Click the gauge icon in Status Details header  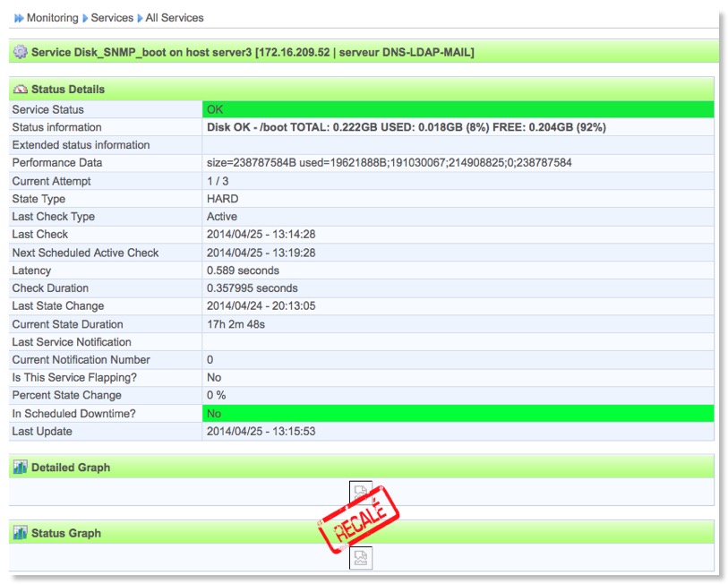point(21,90)
